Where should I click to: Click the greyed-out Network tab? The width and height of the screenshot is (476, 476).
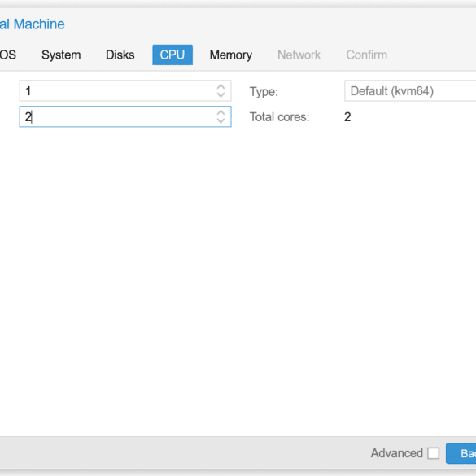click(299, 55)
